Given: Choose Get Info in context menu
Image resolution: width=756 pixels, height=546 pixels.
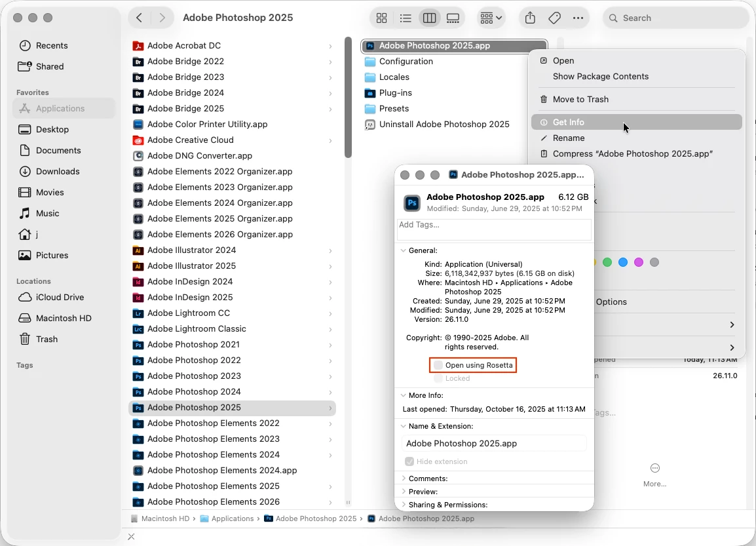Looking at the screenshot, I should tap(636, 122).
